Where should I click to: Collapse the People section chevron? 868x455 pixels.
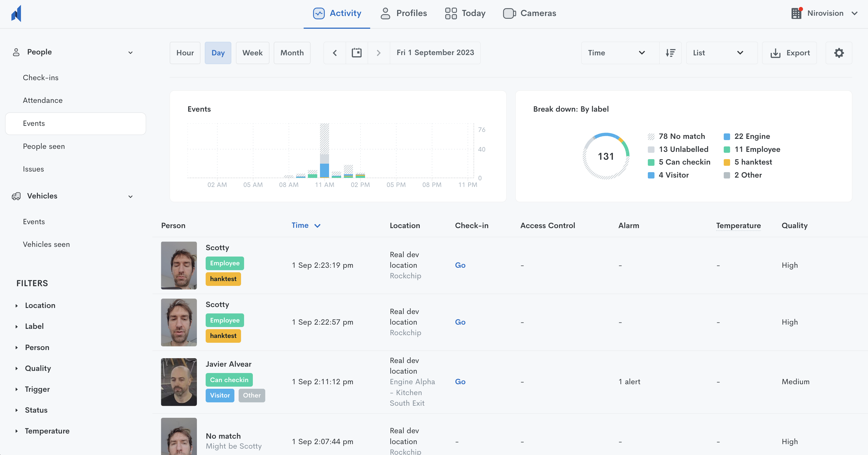point(130,53)
